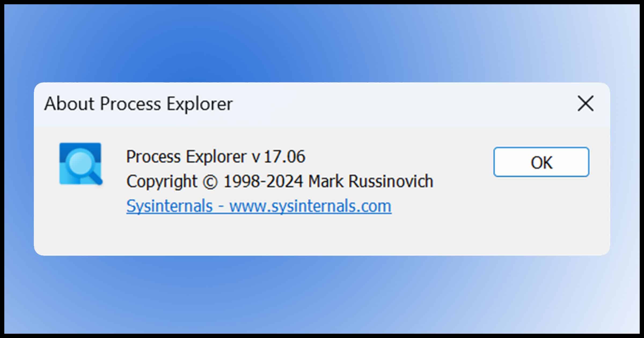The height and width of the screenshot is (338, 644).
Task: Click the magnifier handle on the app icon
Action: pyautogui.click(x=96, y=179)
